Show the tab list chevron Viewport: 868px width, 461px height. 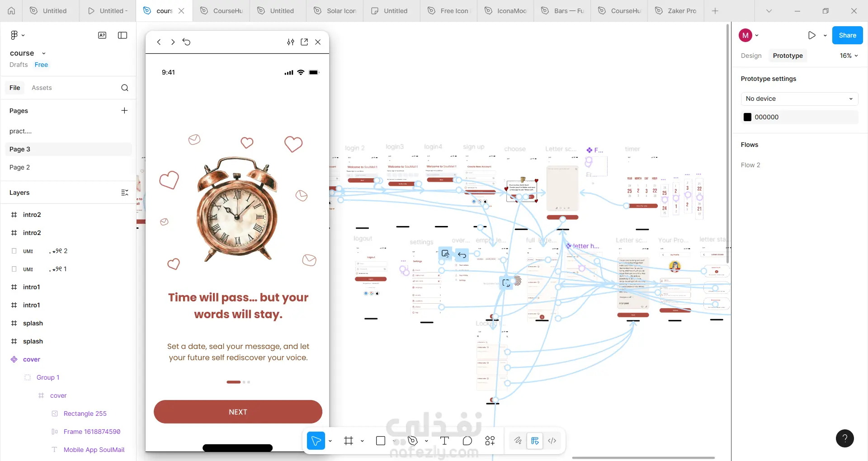[x=769, y=11]
